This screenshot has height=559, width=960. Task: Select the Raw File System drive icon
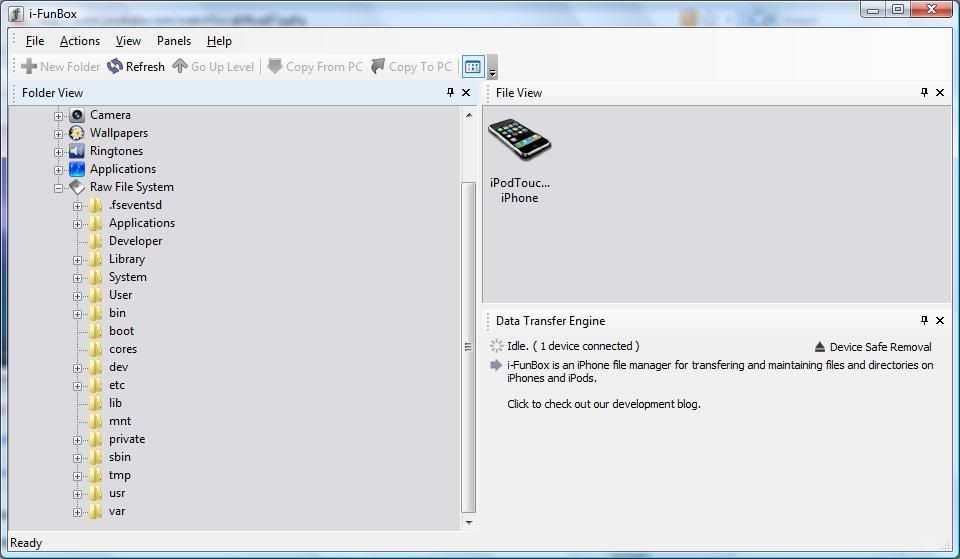(x=77, y=187)
